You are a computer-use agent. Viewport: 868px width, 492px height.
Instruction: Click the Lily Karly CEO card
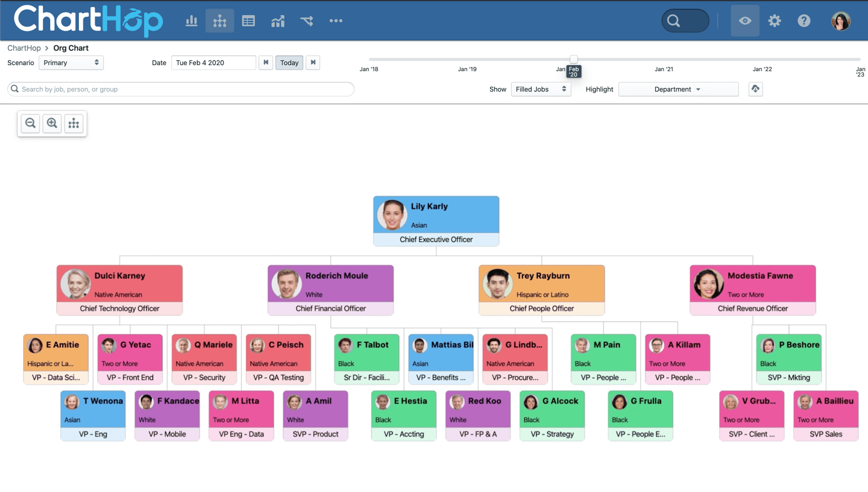(x=436, y=220)
